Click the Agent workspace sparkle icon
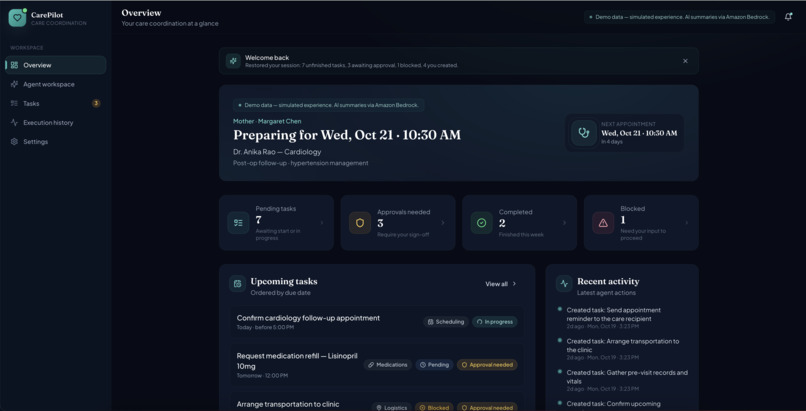The image size is (806, 411). (x=14, y=84)
